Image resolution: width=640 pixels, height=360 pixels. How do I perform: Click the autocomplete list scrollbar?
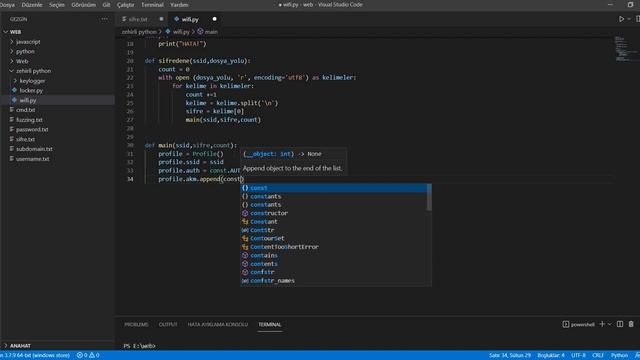pyautogui.click(x=429, y=198)
